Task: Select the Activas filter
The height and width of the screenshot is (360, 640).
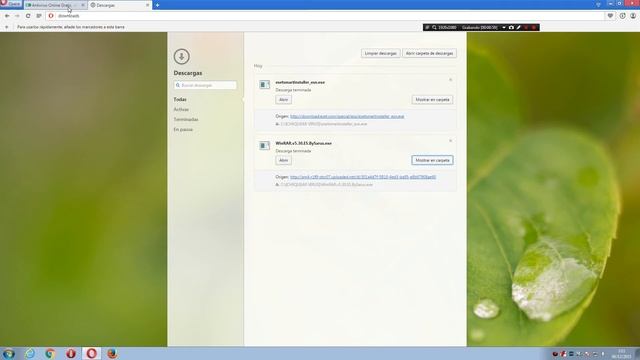Action: 181,109
